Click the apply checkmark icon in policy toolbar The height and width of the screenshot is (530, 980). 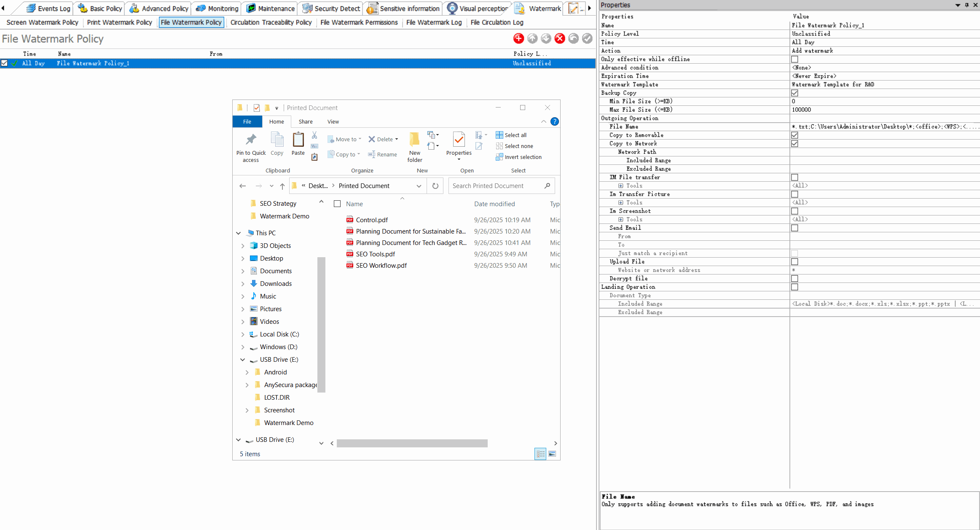587,38
